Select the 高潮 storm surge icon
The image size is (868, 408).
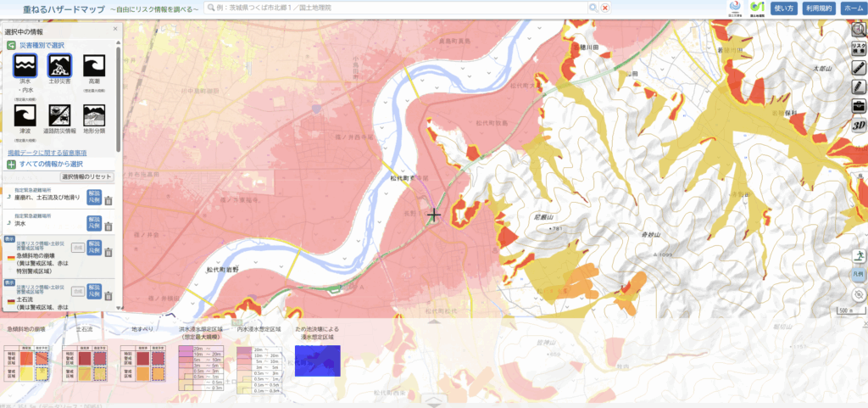point(94,65)
